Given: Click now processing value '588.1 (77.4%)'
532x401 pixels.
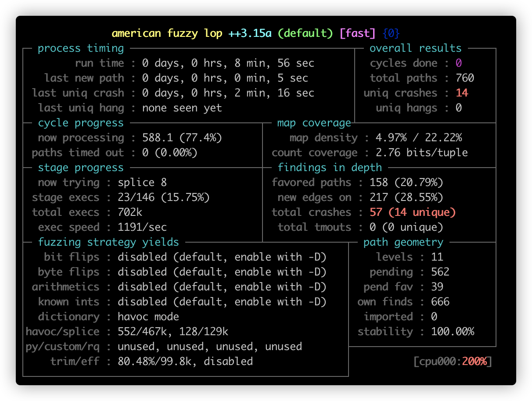Looking at the screenshot, I should pos(183,138).
